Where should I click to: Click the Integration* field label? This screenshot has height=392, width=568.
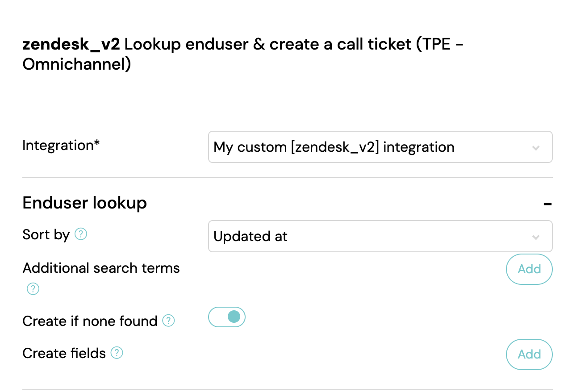[x=61, y=145]
